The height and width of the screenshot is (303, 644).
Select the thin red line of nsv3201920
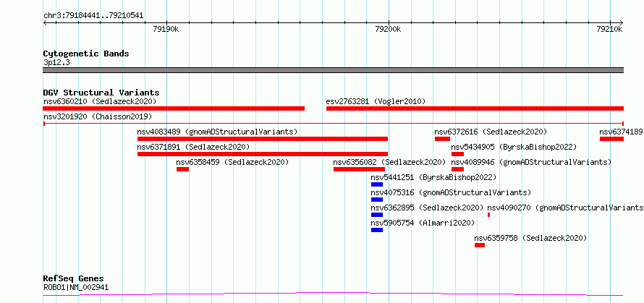(x=333, y=123)
